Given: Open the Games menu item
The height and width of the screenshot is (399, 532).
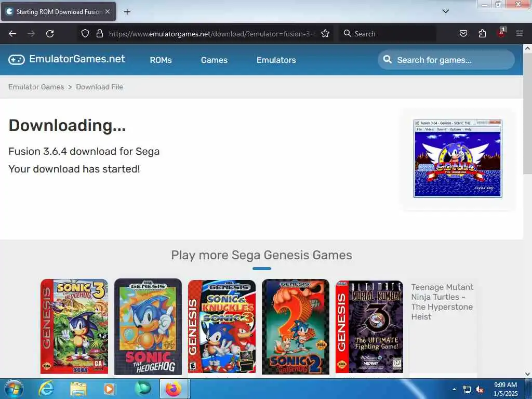Looking at the screenshot, I should pos(214,60).
